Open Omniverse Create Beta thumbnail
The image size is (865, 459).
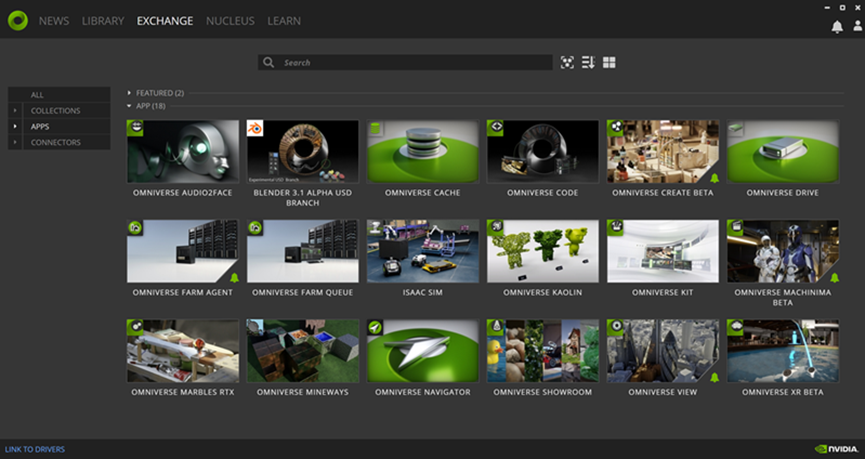[x=663, y=152]
